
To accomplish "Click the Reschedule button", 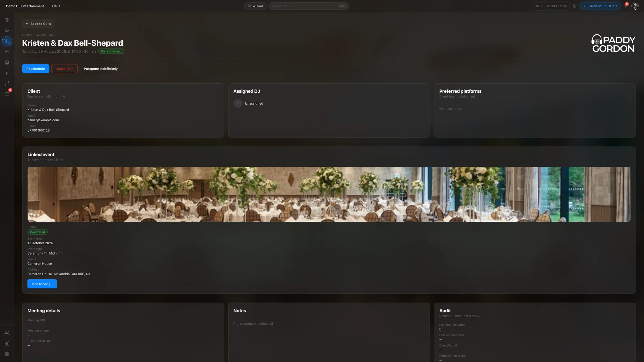I will 36,69.
